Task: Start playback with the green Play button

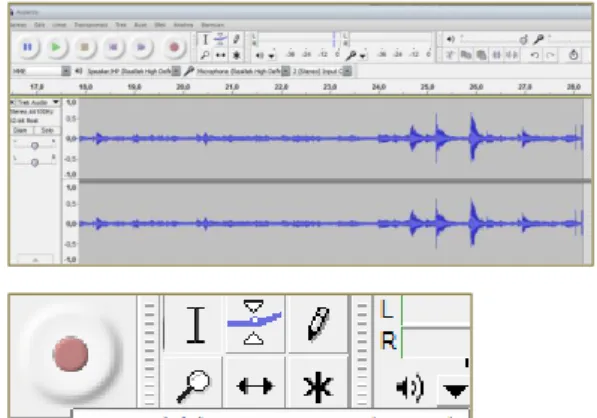Action: click(56, 47)
